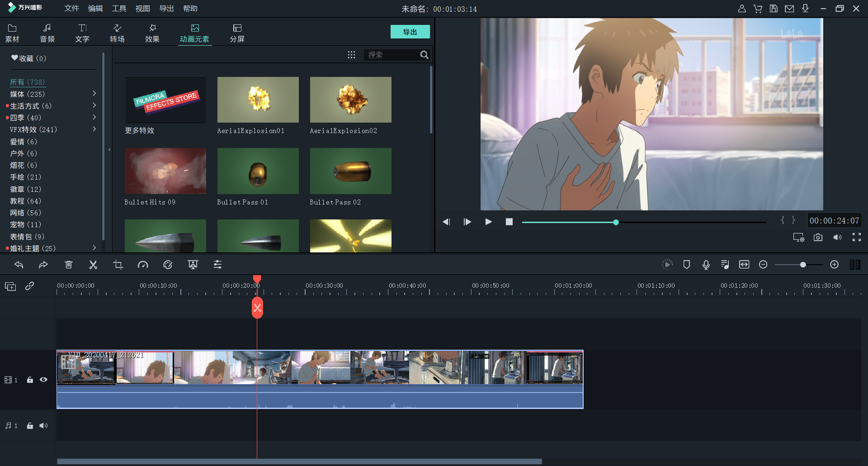Delete selected clip with trash icon
Viewport: 868px width, 466px height.
click(69, 265)
